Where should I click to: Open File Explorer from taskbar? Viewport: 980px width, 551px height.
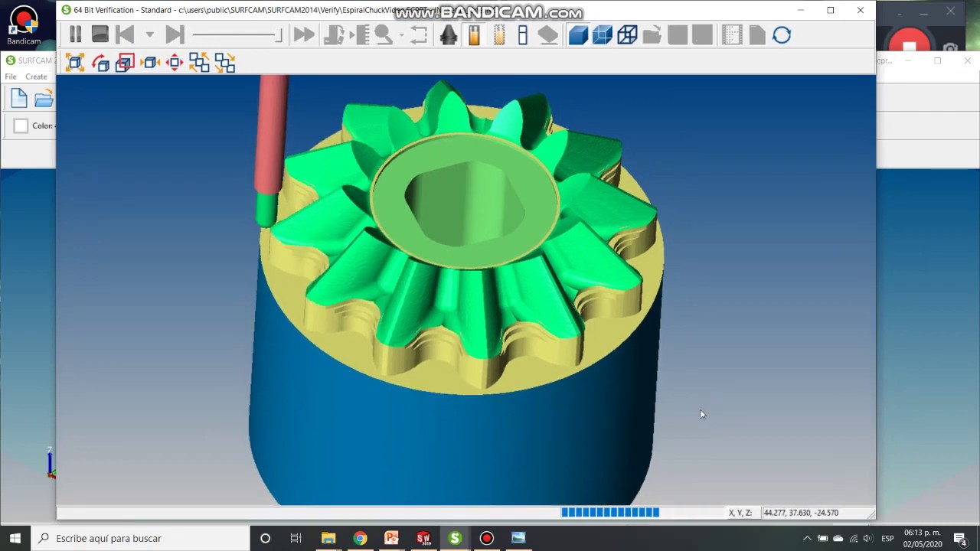point(328,538)
